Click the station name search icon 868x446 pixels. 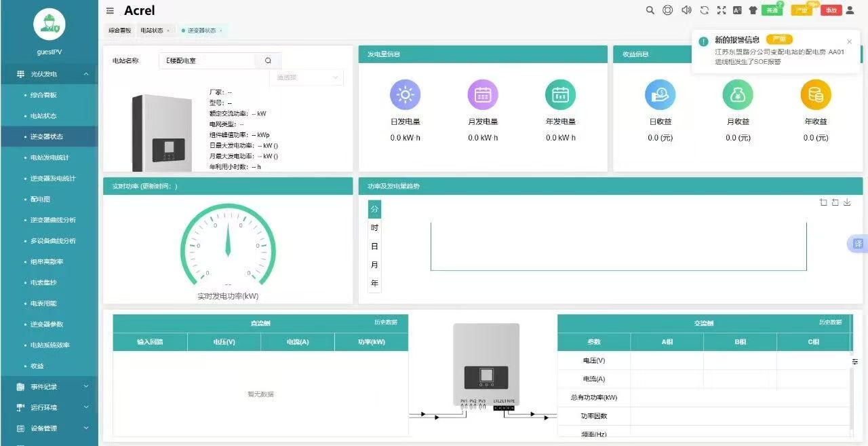(x=268, y=60)
